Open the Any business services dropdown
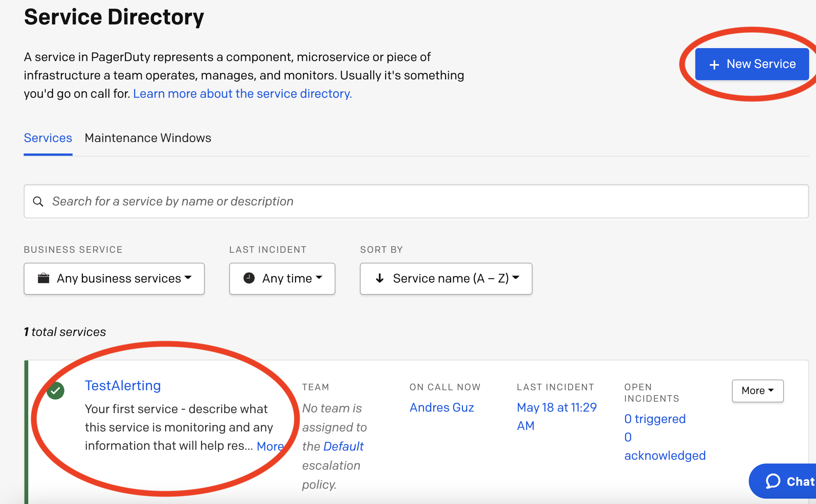 click(x=114, y=278)
